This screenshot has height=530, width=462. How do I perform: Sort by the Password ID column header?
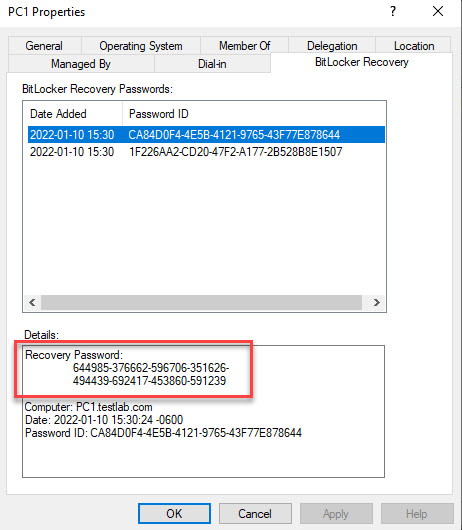tap(253, 114)
